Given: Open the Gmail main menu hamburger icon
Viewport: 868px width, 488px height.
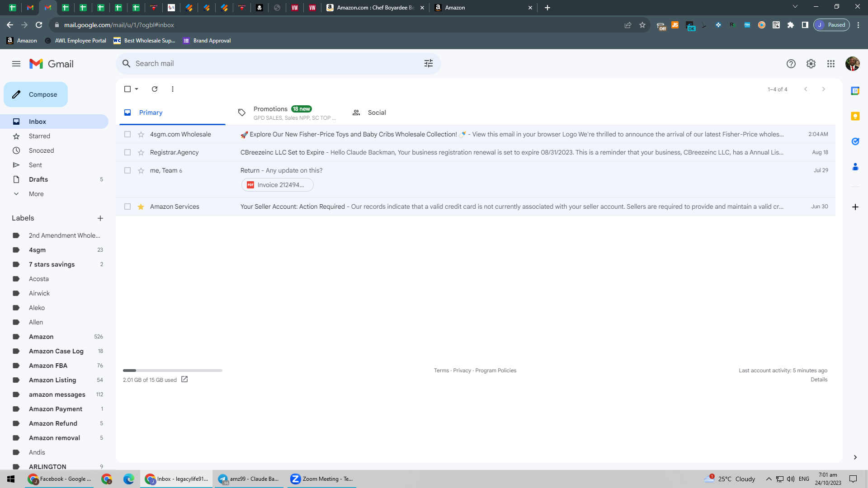Looking at the screenshot, I should point(16,64).
